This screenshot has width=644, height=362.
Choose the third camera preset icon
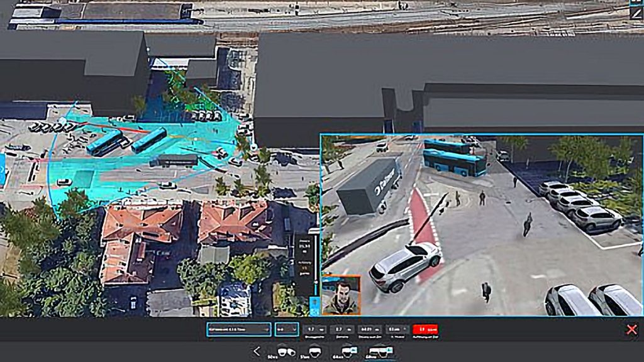[346, 352]
